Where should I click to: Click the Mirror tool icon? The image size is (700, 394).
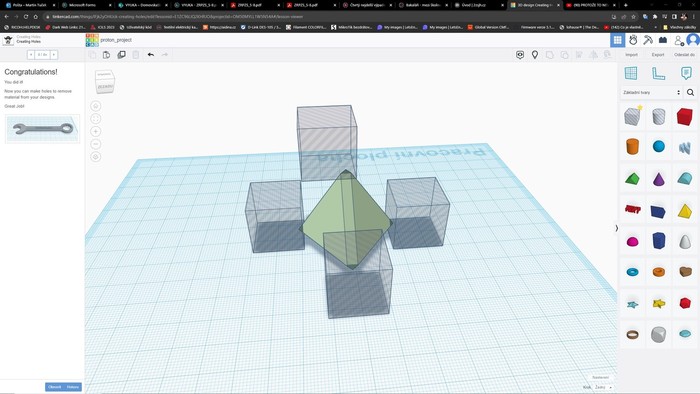coord(593,54)
